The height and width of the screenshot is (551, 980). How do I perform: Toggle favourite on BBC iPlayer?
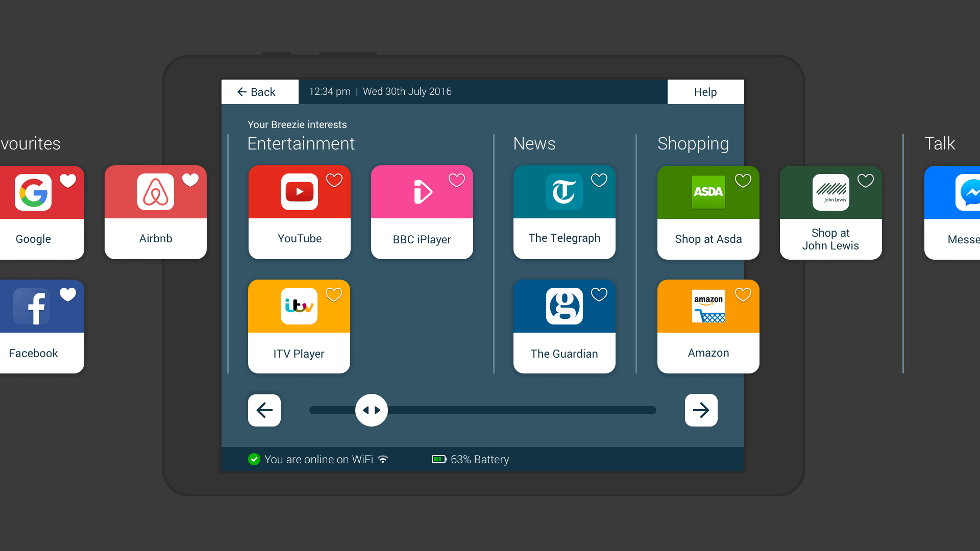[x=456, y=180]
